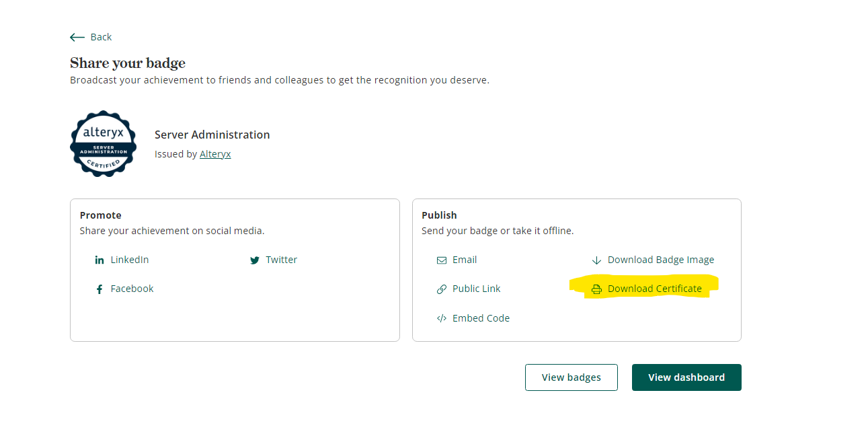Get the Embed Code
The image size is (868, 438).
point(481,318)
